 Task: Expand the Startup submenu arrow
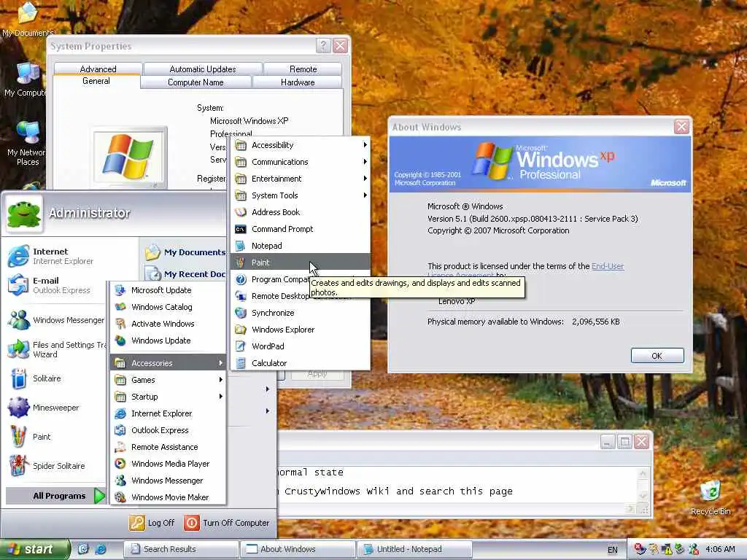click(x=220, y=396)
